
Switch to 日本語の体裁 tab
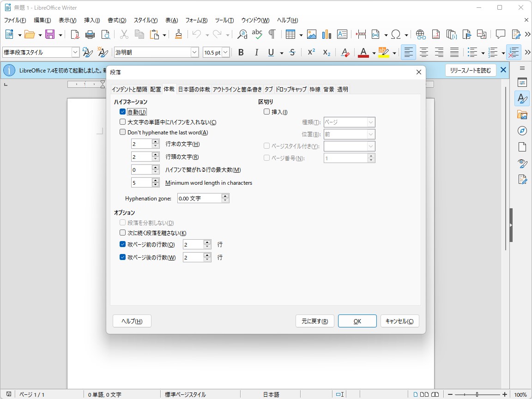click(194, 89)
